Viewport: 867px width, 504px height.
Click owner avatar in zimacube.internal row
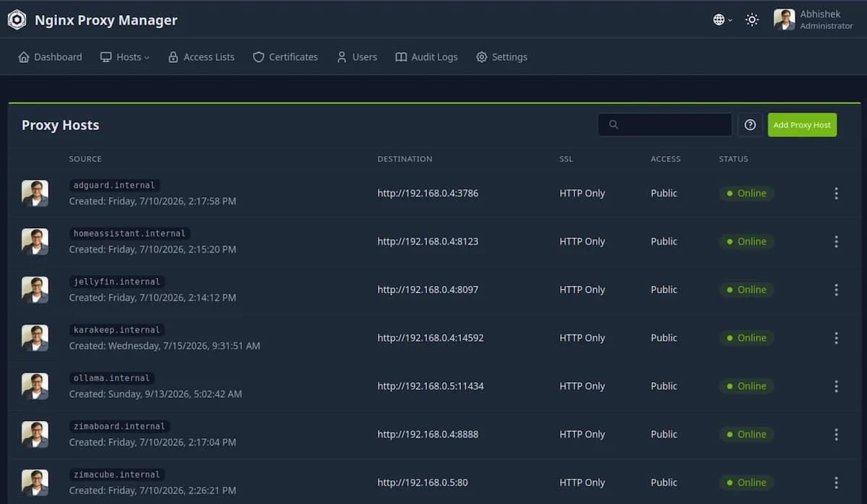click(35, 482)
